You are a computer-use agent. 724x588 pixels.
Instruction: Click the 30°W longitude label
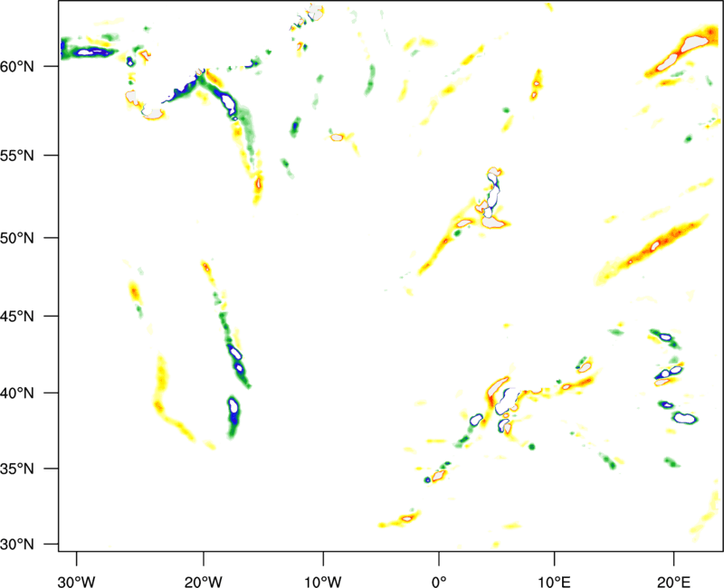point(77,582)
